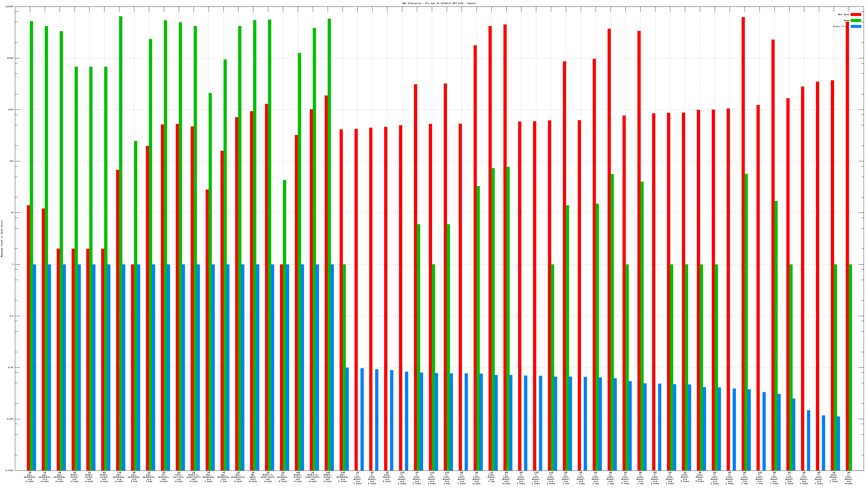Click the blue Score legend swatch
The image size is (868, 488).
[856, 26]
